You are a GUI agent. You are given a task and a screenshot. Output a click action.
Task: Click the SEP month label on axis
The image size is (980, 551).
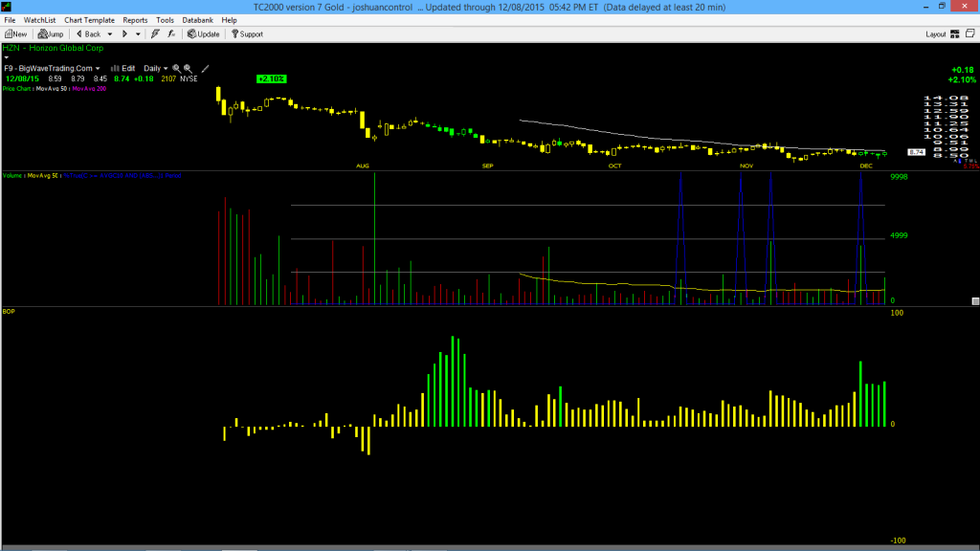coord(487,166)
